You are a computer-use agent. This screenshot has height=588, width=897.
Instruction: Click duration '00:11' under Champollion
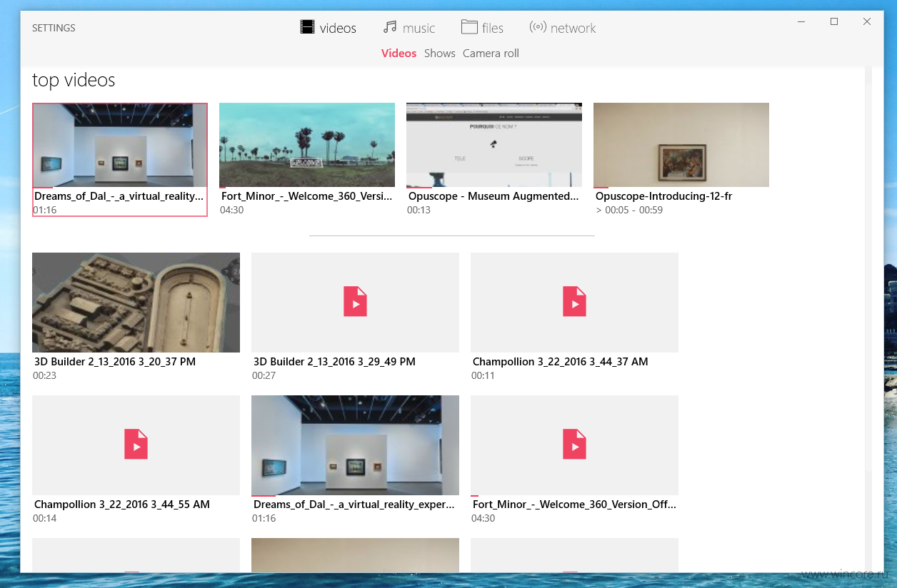pyautogui.click(x=483, y=375)
